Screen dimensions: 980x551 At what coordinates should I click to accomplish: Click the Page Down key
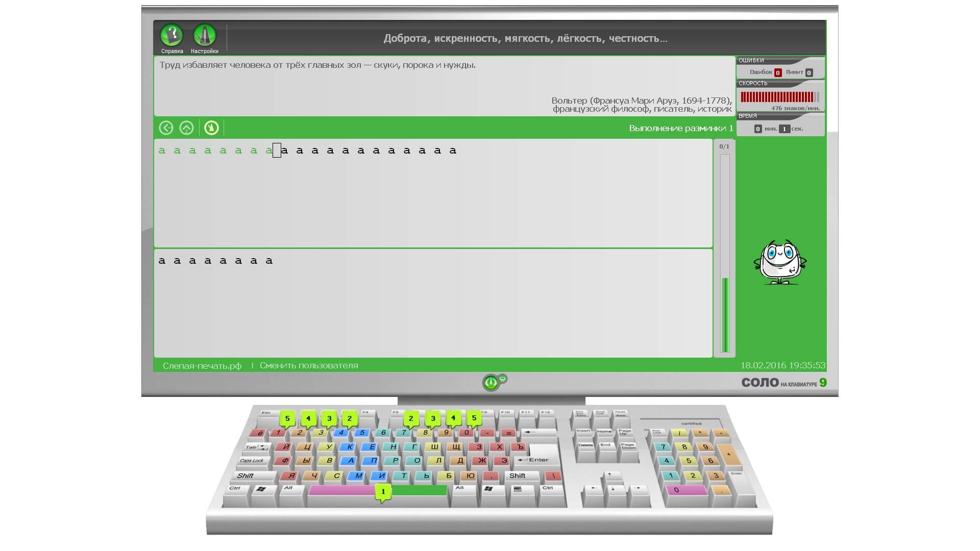628,446
